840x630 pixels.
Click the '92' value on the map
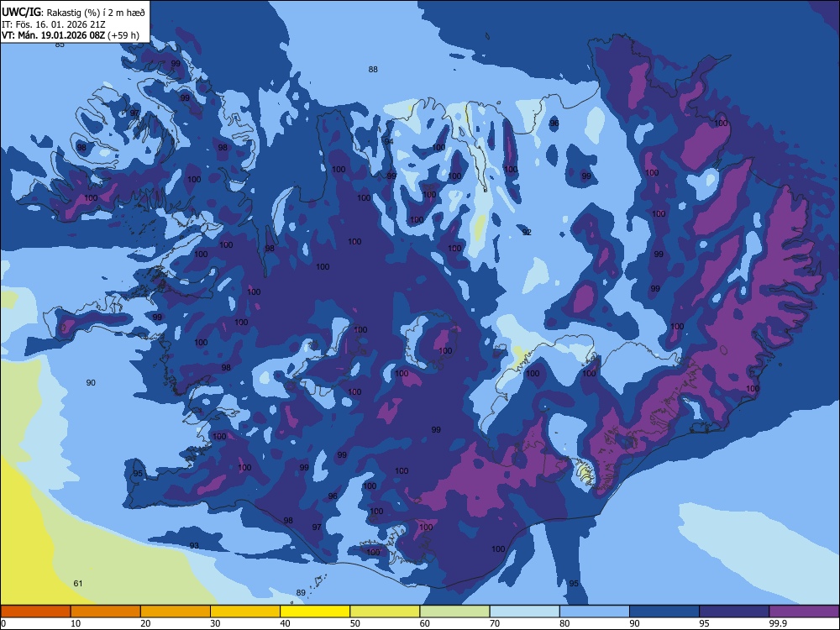[527, 232]
